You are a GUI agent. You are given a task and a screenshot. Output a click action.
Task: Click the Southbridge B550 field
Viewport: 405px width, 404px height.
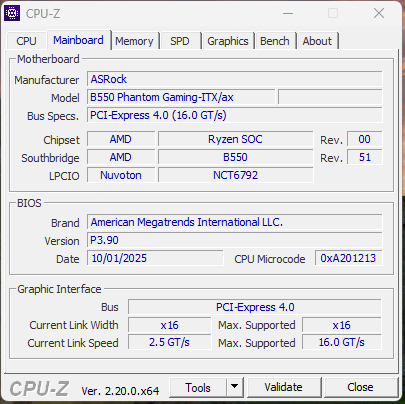pyautogui.click(x=236, y=157)
